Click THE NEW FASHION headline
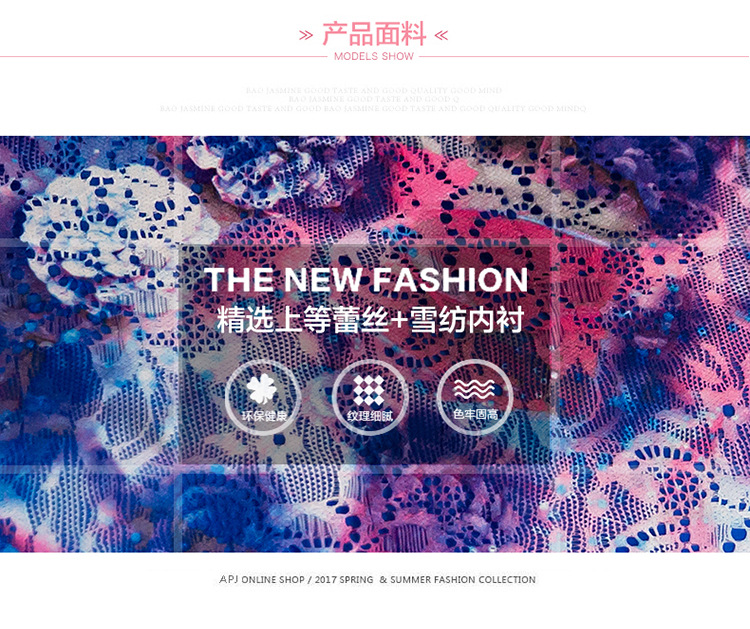Screen dimensions: 750x629 coord(366,279)
